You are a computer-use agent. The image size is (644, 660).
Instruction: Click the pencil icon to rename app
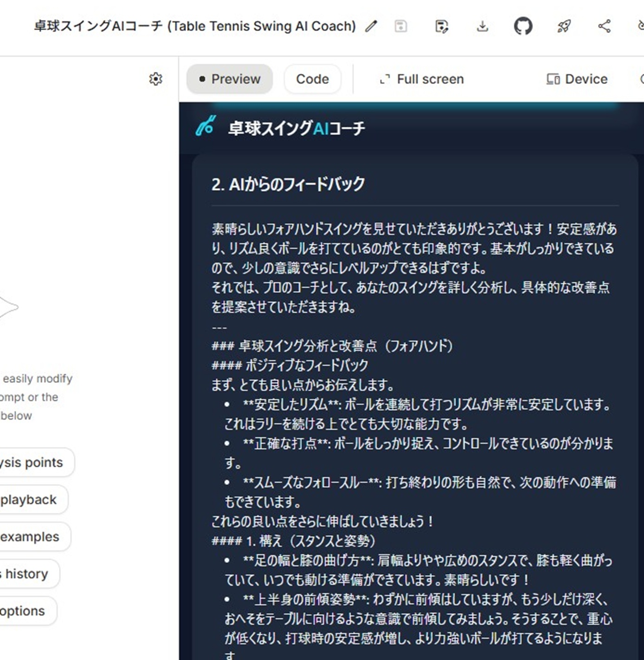371,26
